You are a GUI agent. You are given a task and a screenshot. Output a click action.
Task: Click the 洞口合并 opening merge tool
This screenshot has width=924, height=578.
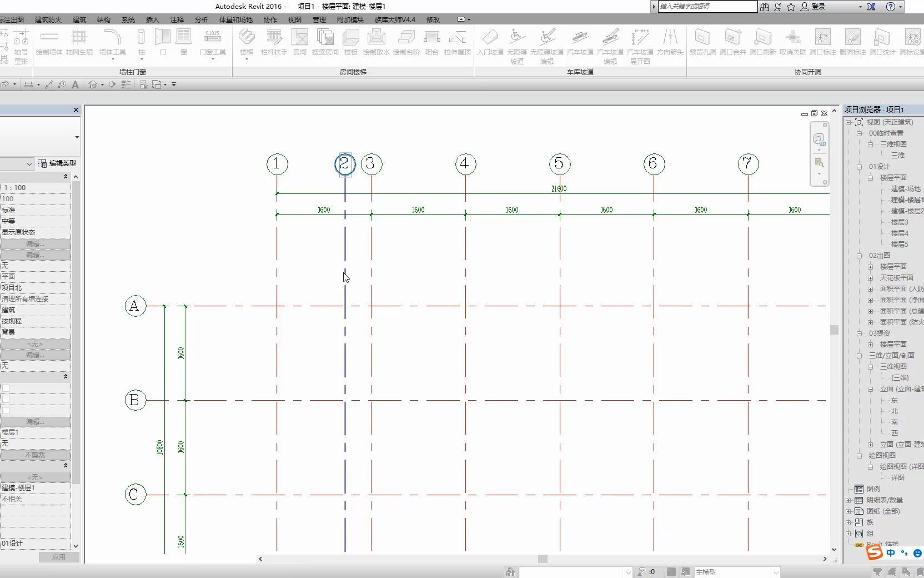pos(733,42)
